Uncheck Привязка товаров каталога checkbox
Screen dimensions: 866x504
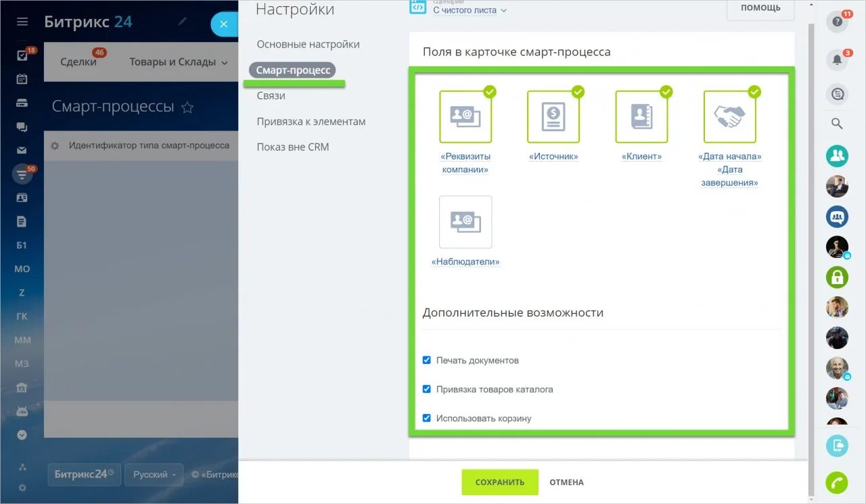(x=426, y=389)
